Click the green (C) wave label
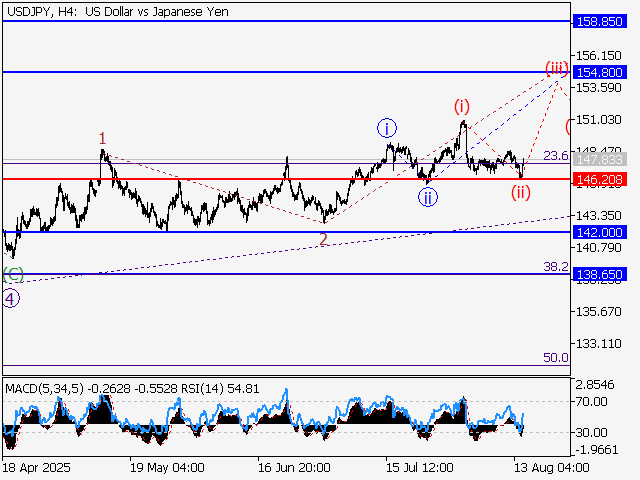640x480 pixels. (12, 273)
